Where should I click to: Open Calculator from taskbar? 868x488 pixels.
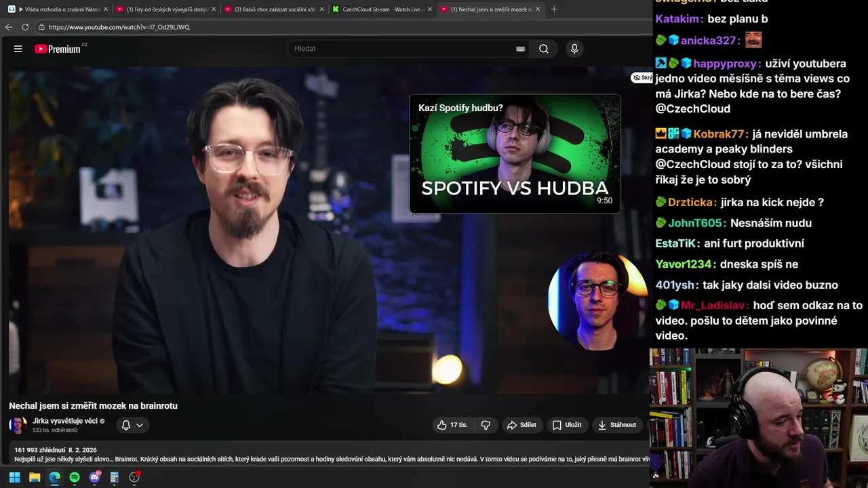click(x=115, y=477)
